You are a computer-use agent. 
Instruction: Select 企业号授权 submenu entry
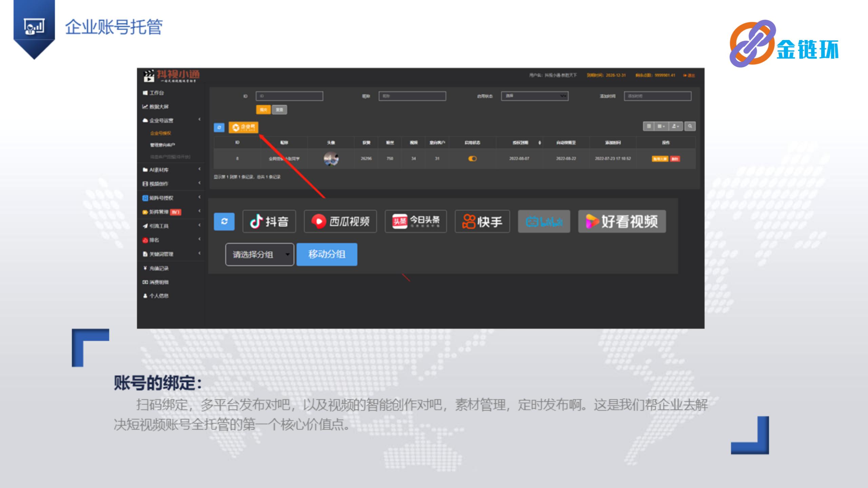(161, 133)
